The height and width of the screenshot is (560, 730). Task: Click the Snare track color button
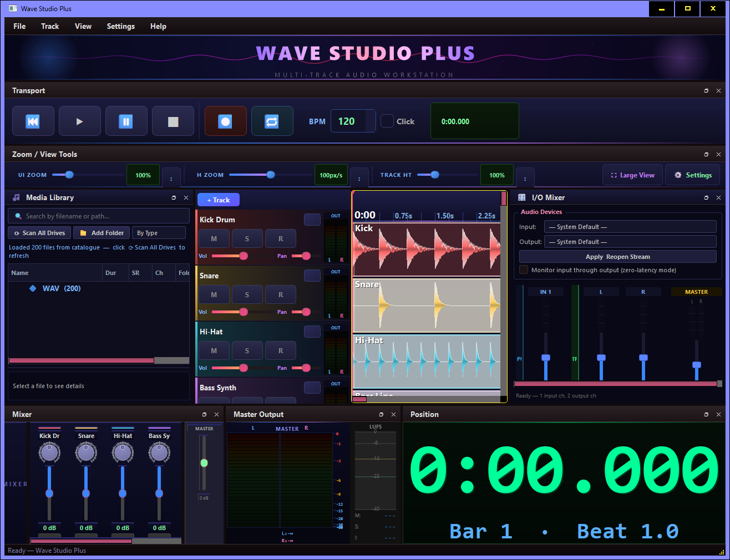click(312, 276)
